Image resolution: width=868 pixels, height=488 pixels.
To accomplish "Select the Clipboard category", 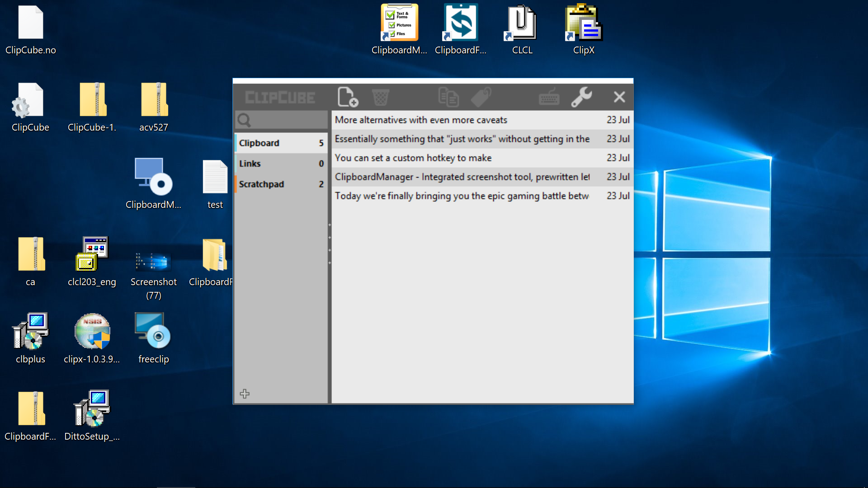I will click(x=280, y=143).
